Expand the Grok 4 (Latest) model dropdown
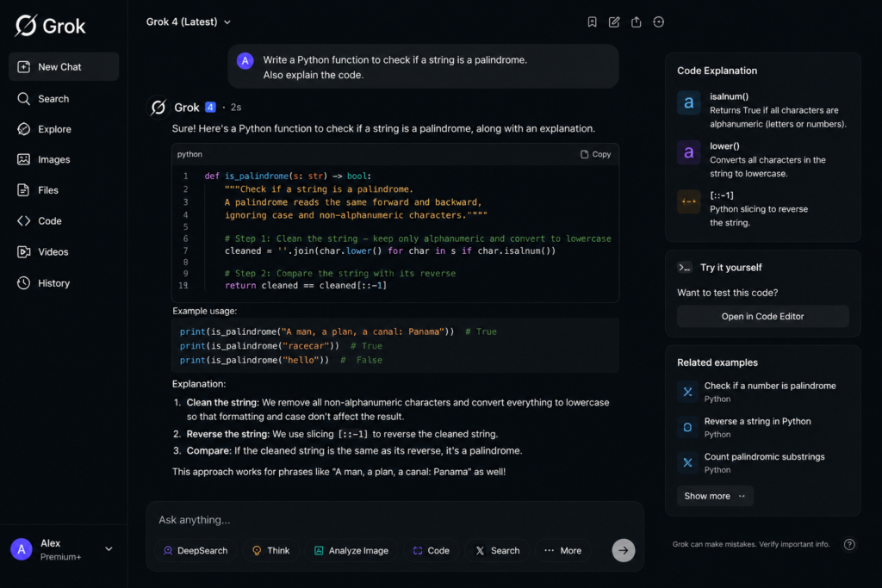 click(189, 22)
